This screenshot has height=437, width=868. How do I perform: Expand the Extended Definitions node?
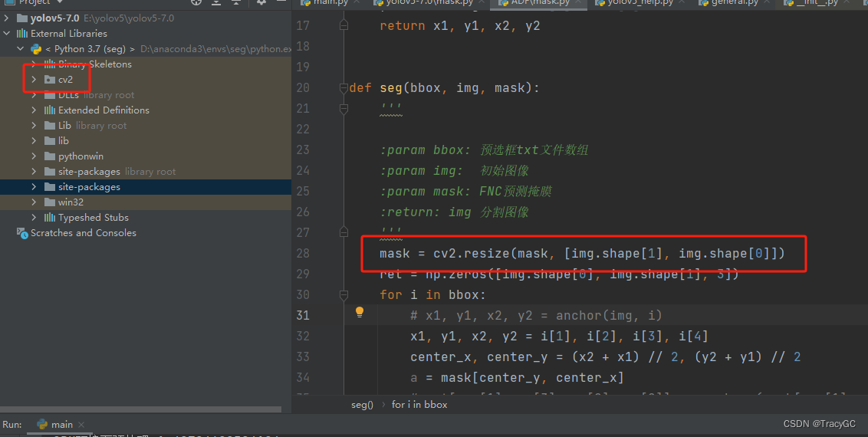point(35,110)
